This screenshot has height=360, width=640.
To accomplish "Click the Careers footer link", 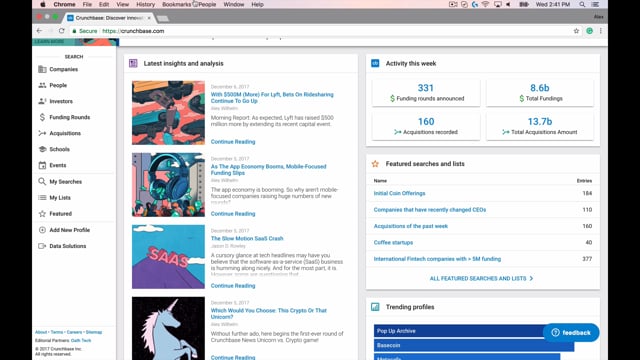I will (x=74, y=332).
